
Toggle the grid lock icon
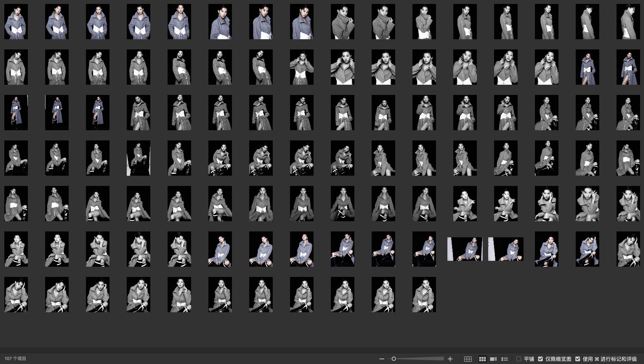(x=468, y=359)
